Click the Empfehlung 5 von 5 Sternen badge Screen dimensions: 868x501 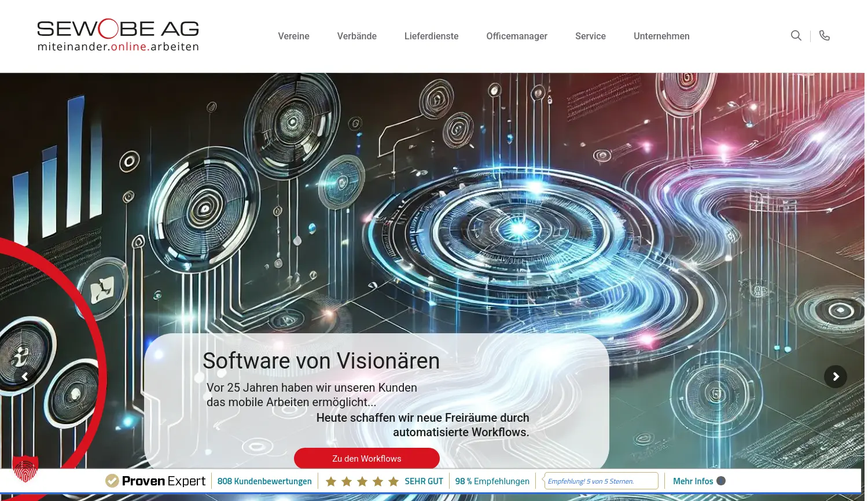click(x=601, y=481)
